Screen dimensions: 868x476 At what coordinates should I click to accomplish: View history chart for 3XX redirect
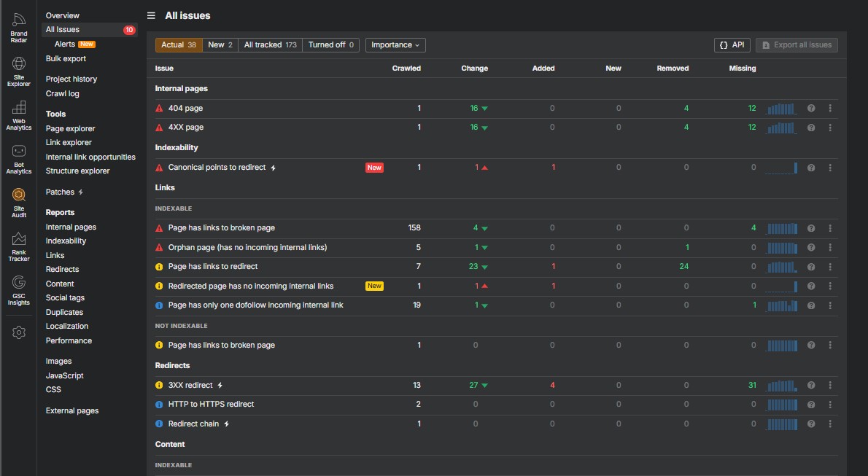(x=782, y=385)
